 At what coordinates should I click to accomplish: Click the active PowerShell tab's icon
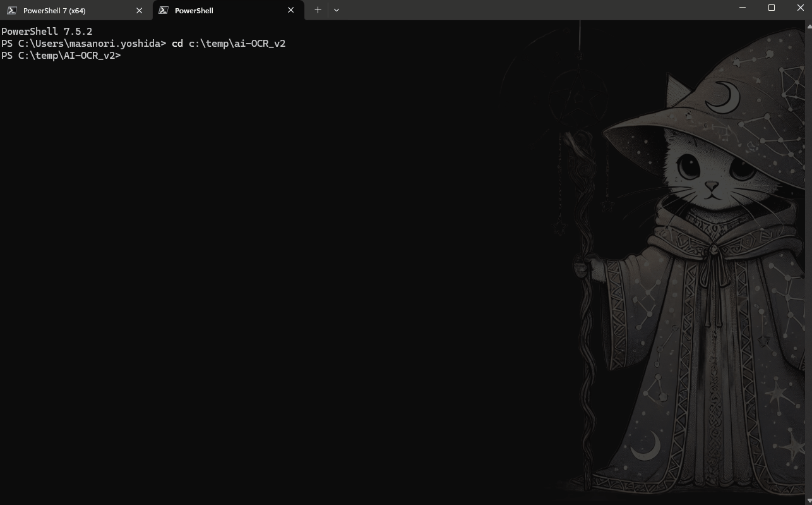(164, 10)
